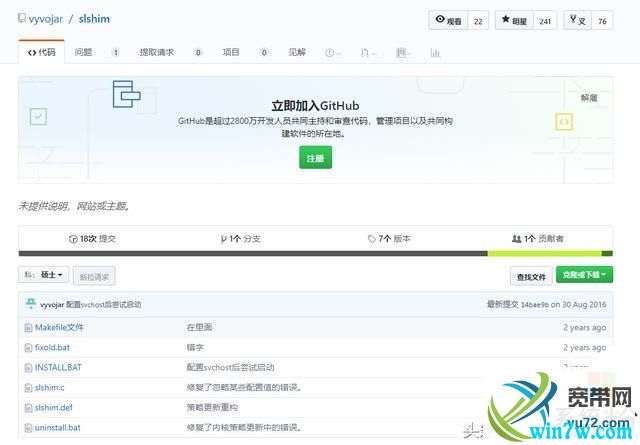Image resolution: width=640 pixels, height=445 pixels.
Task: Open the slshim.c file
Action: (x=49, y=387)
